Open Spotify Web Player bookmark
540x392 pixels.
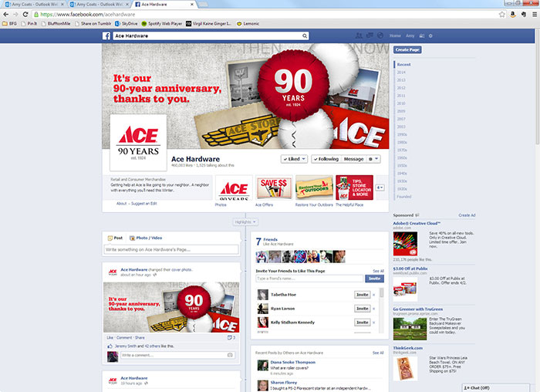[162, 24]
